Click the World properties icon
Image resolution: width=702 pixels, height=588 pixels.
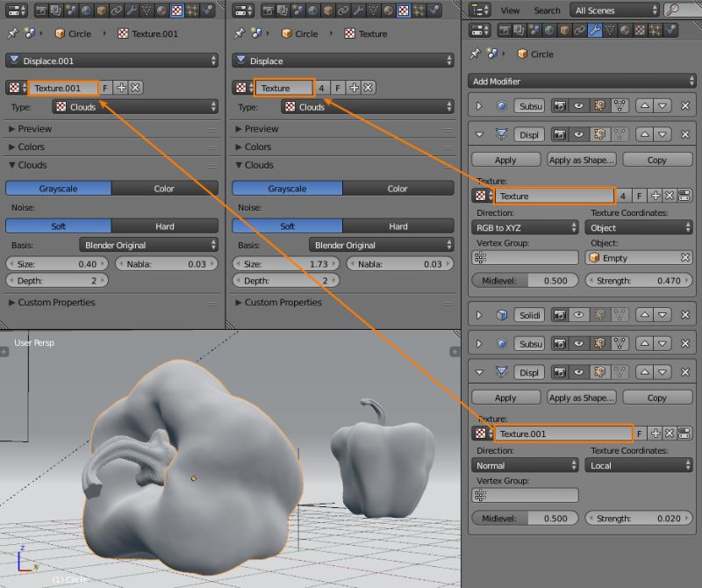point(550,31)
